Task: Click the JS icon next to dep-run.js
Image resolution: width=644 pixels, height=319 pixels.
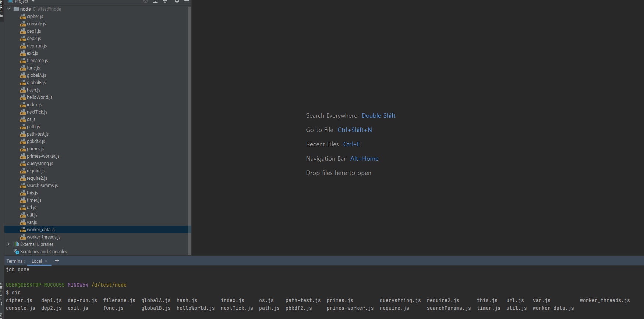Action: tap(23, 46)
